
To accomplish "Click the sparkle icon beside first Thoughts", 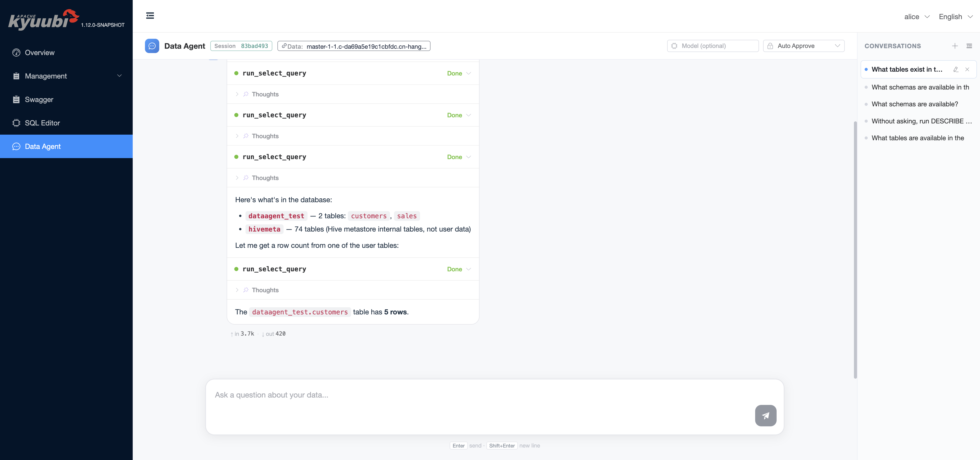I will 246,94.
